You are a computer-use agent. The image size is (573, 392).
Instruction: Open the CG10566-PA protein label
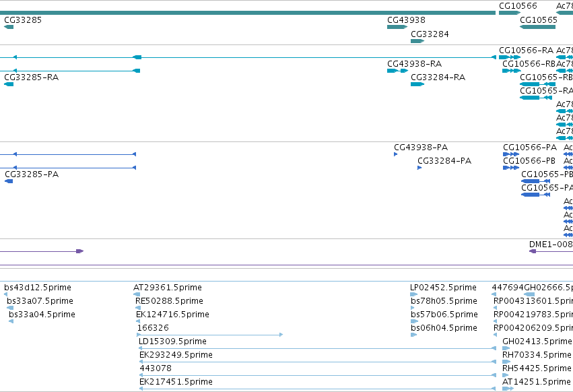click(530, 148)
